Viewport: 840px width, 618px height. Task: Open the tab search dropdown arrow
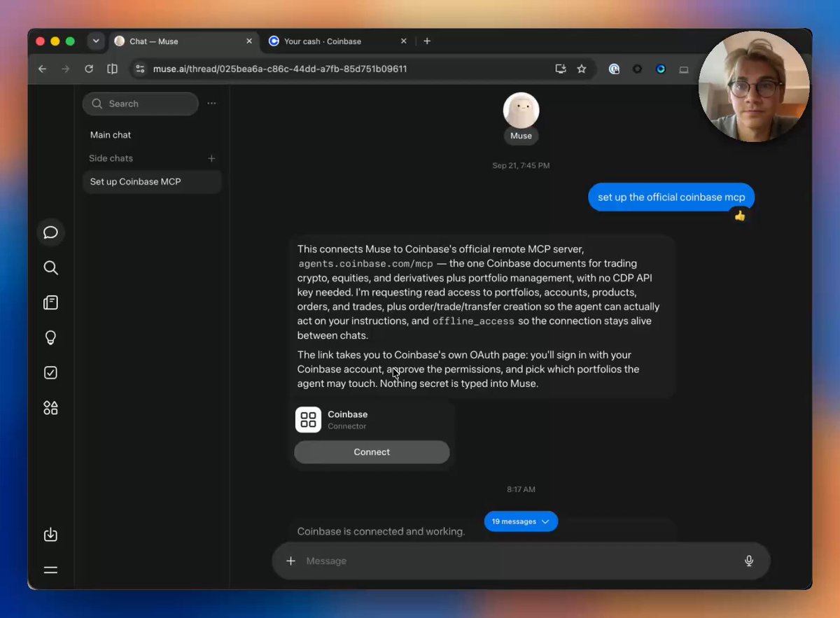96,41
